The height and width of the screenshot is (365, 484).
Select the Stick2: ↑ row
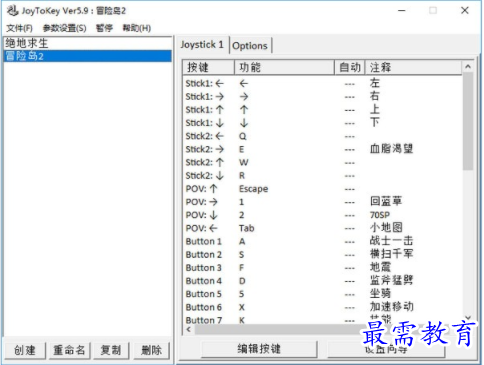(322, 162)
